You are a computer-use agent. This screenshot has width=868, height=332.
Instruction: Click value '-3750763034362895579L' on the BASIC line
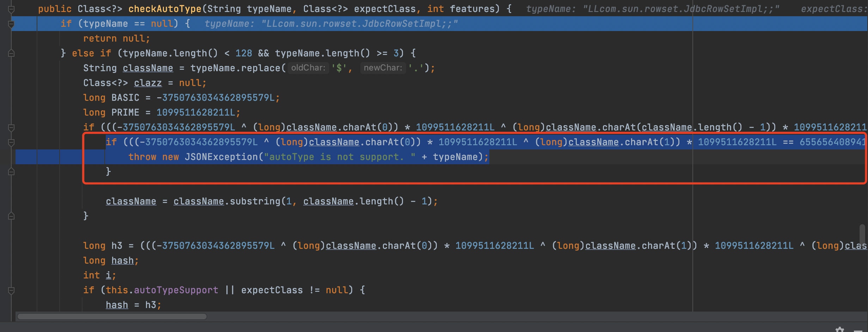tap(215, 98)
